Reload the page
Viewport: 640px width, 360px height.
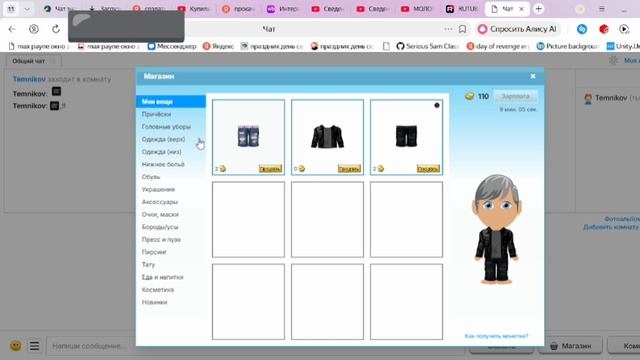[56, 29]
